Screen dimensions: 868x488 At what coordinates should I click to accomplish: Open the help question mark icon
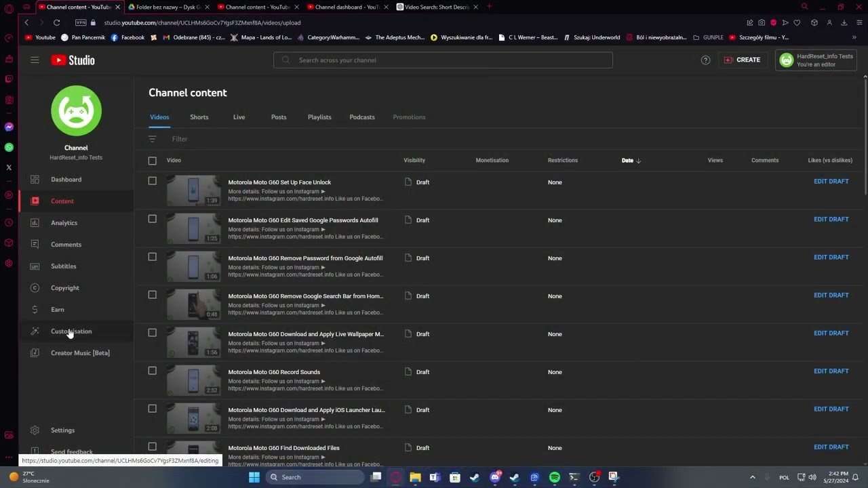(705, 60)
